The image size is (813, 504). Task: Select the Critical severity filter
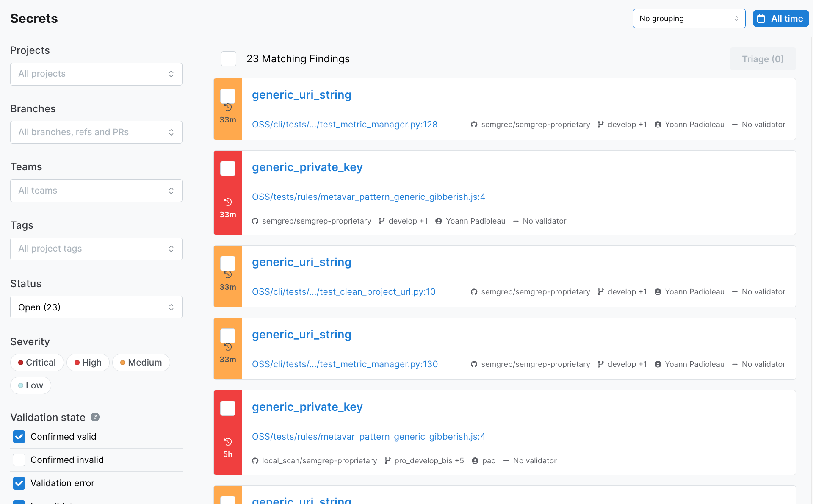pos(37,362)
